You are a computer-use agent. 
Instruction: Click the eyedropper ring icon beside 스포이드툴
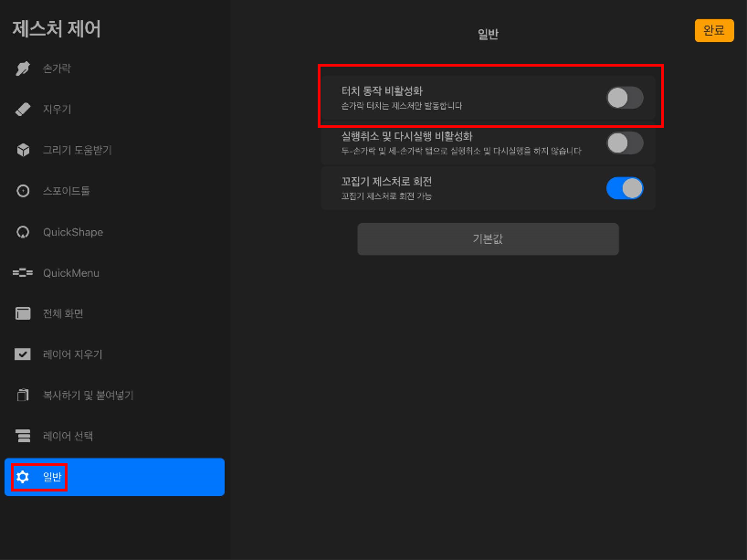(23, 191)
